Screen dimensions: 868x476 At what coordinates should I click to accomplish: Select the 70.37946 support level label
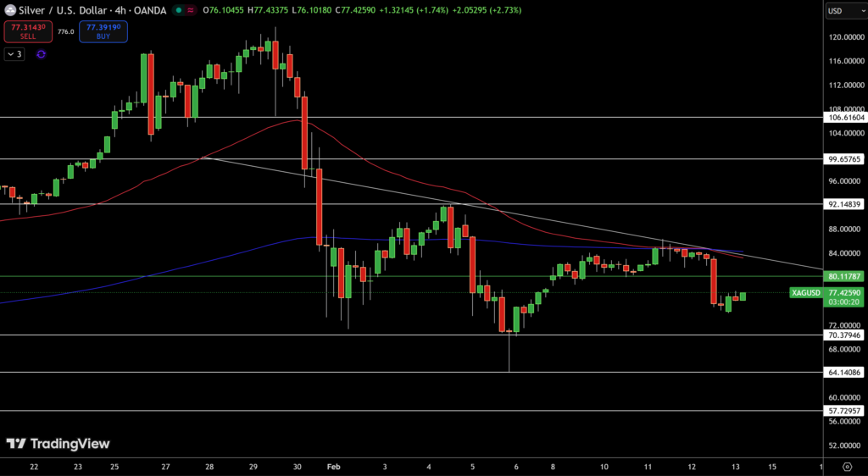pos(845,335)
